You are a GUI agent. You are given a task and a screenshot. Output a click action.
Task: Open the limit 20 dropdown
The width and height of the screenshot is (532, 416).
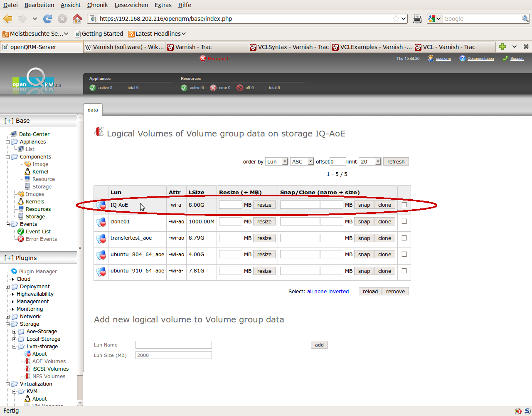(370, 162)
